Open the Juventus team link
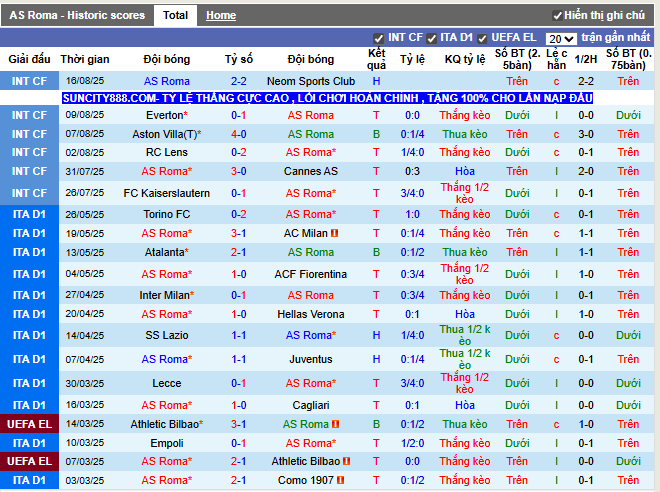 [311, 359]
